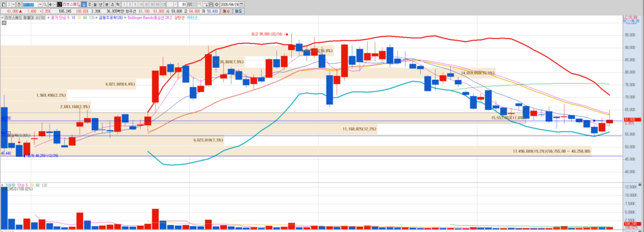Choose the 5 interval button
The image size is (644, 232).
tap(135, 4)
